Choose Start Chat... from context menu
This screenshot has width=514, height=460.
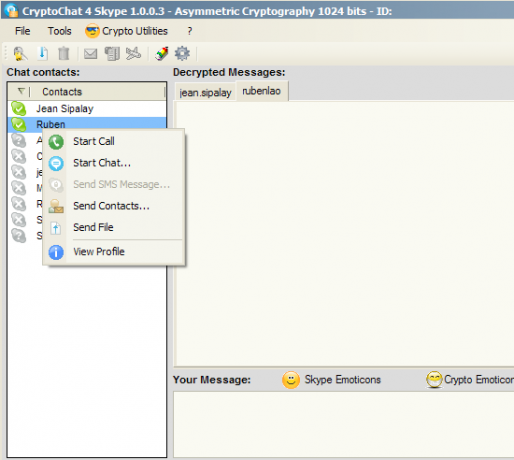114,163
